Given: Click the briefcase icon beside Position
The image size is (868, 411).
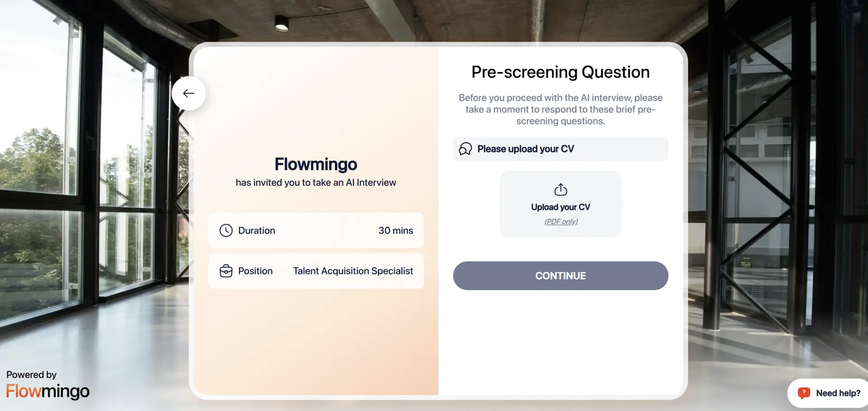Looking at the screenshot, I should (x=226, y=271).
